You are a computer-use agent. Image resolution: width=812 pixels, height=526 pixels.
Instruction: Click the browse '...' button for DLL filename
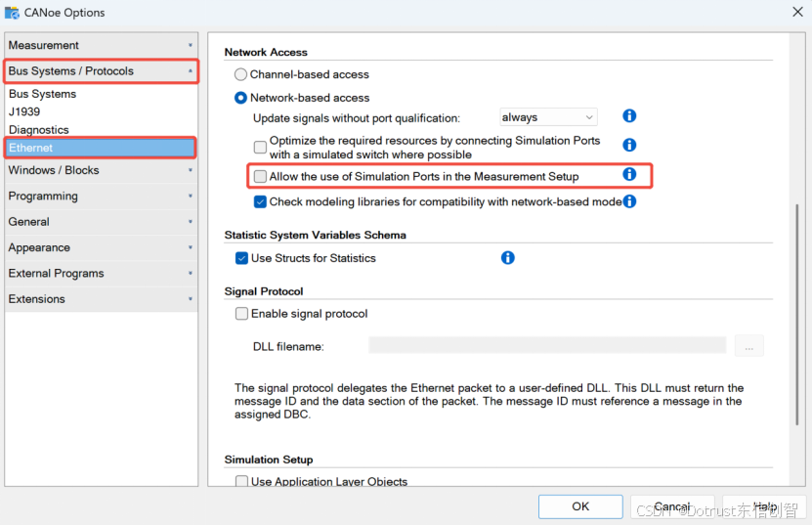[748, 346]
